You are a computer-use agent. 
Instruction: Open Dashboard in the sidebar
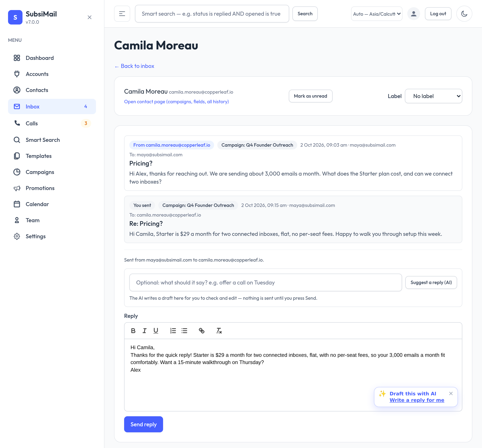pos(52,58)
